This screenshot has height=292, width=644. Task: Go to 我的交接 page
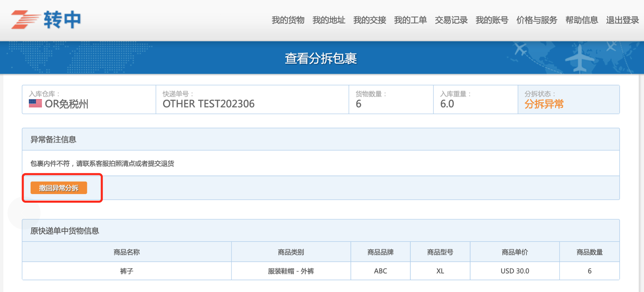(370, 20)
